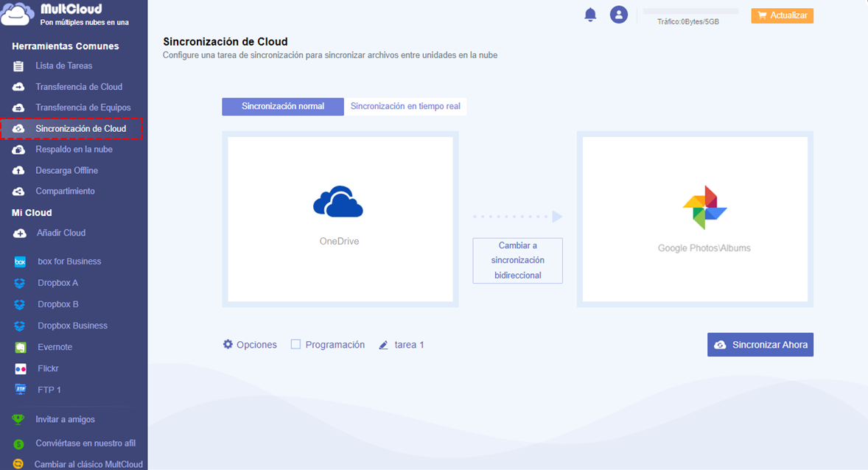Click Conviértase en nuestro afil link
This screenshot has width=868, height=470.
[x=85, y=443]
